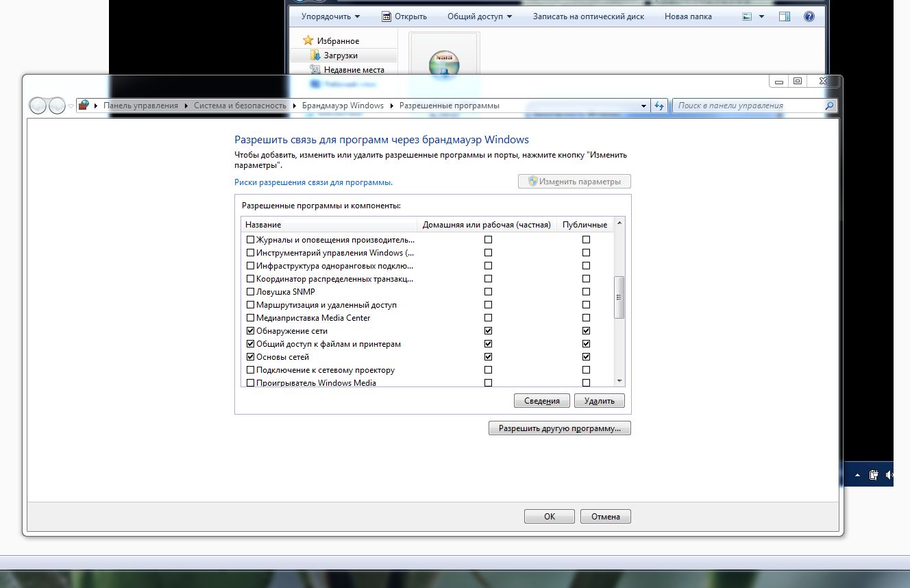Screen dimensions: 910x588
Task: Open Риски разрешения связи для программы link
Action: (x=313, y=182)
